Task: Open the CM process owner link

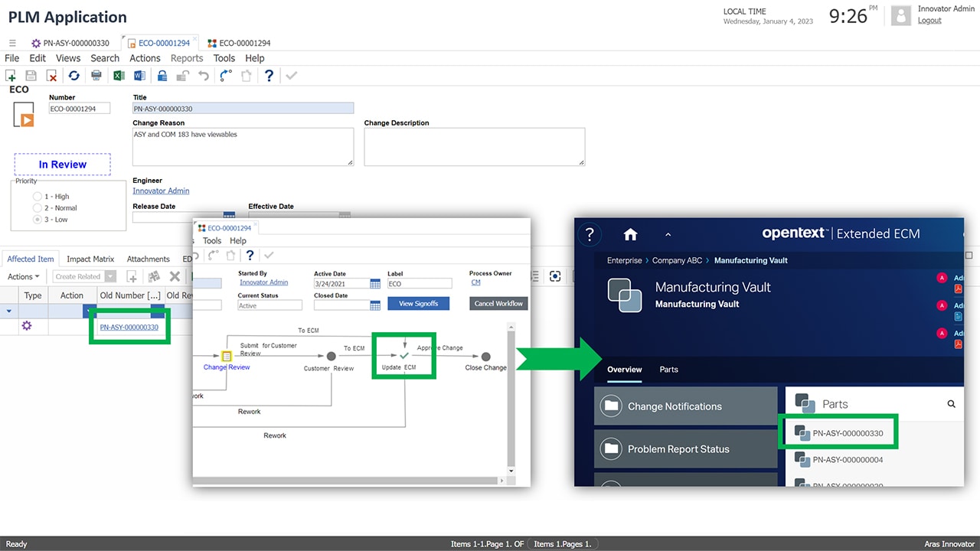Action: pyautogui.click(x=475, y=282)
